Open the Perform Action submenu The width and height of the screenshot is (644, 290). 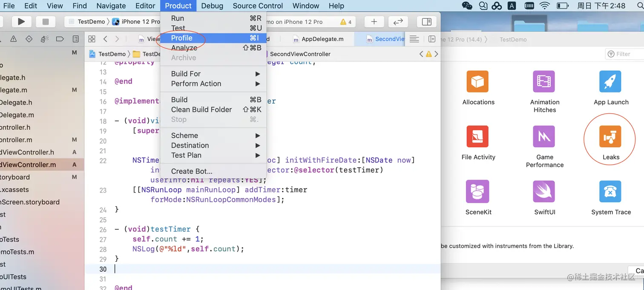pos(213,83)
